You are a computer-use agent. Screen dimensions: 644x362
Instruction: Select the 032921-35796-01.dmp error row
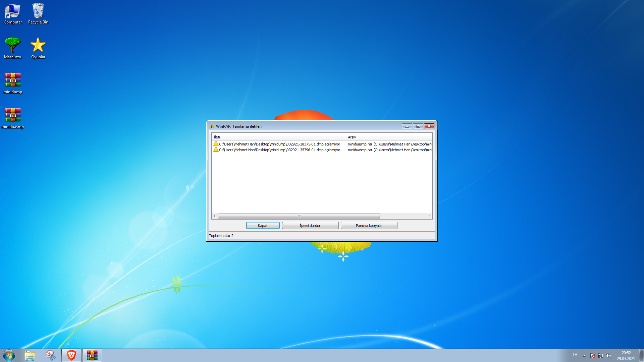tap(279, 150)
